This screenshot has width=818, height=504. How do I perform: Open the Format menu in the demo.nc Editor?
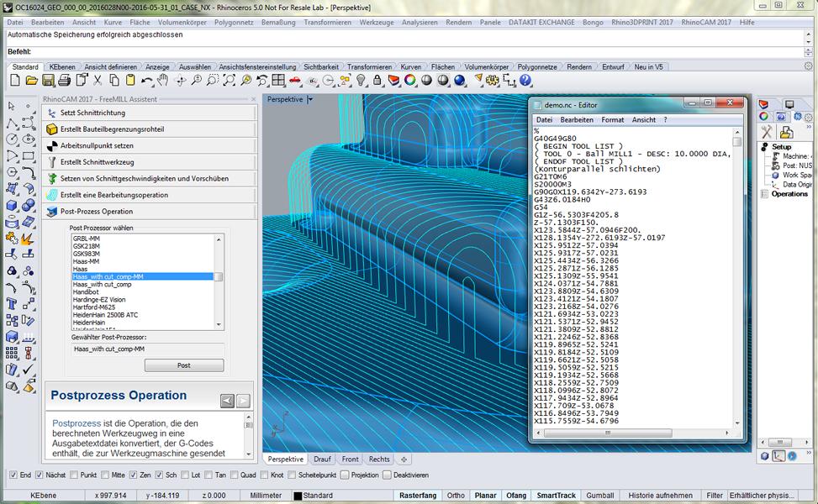click(x=613, y=120)
